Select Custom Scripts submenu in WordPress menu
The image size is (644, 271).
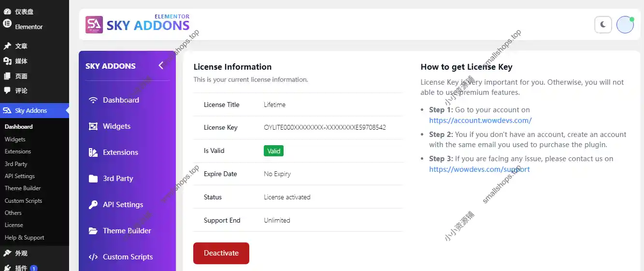click(23, 201)
